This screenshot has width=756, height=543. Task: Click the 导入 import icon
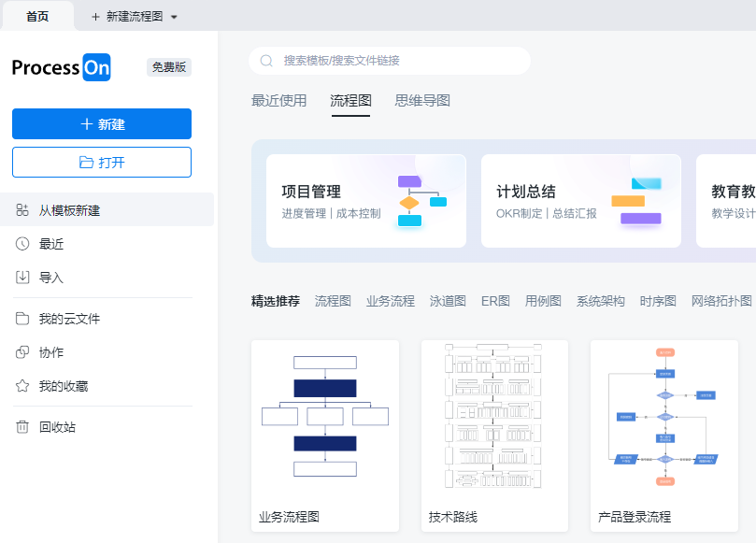[x=22, y=278]
